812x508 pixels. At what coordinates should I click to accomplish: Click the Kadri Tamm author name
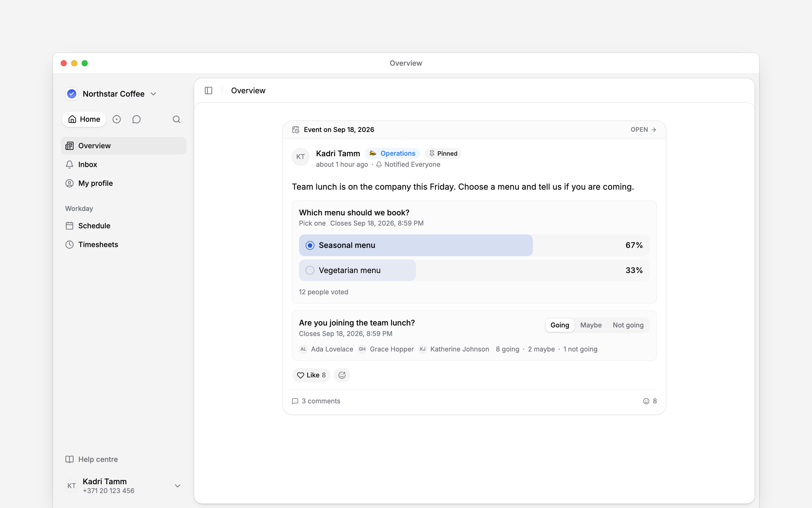tap(338, 154)
